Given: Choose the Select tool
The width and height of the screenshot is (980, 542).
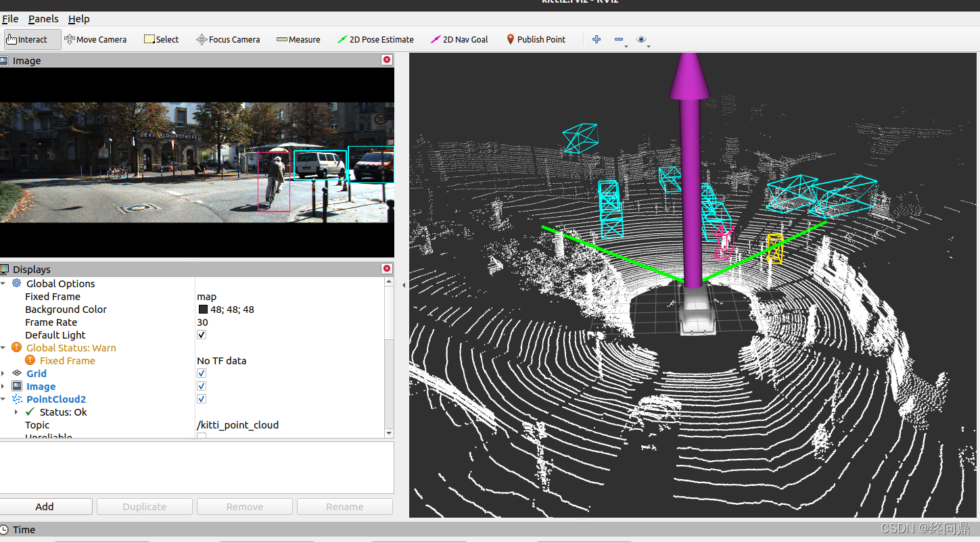Looking at the screenshot, I should point(161,39).
